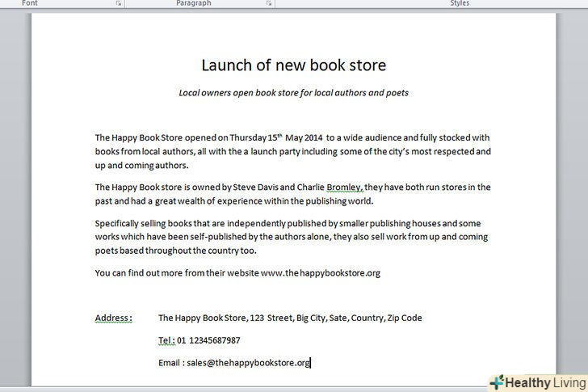The height and width of the screenshot is (392, 588).
Task: Click the 'Zip Code' text
Action: (x=405, y=318)
